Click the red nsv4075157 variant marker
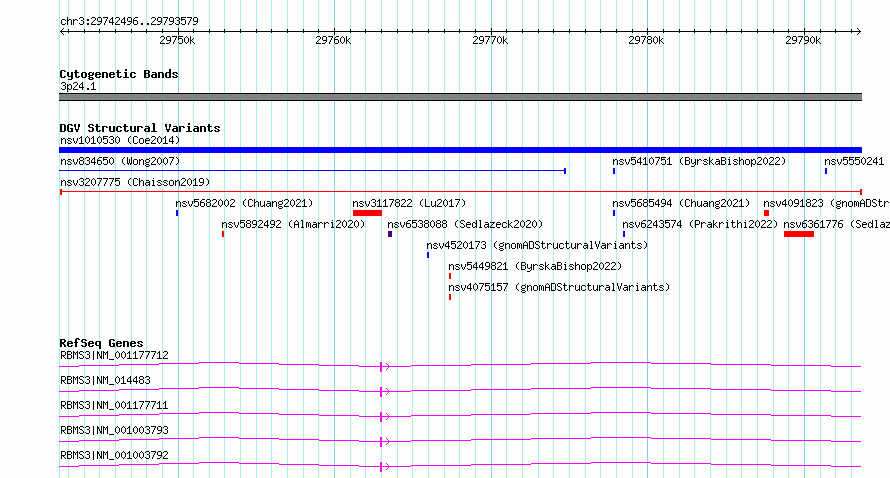The image size is (890, 478). click(450, 297)
